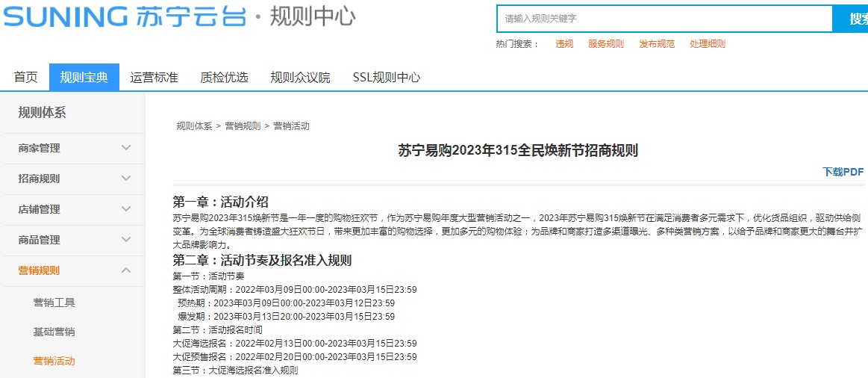868x378 pixels.
Task: Expand the 商家管理 section chevron
Action: click(126, 148)
